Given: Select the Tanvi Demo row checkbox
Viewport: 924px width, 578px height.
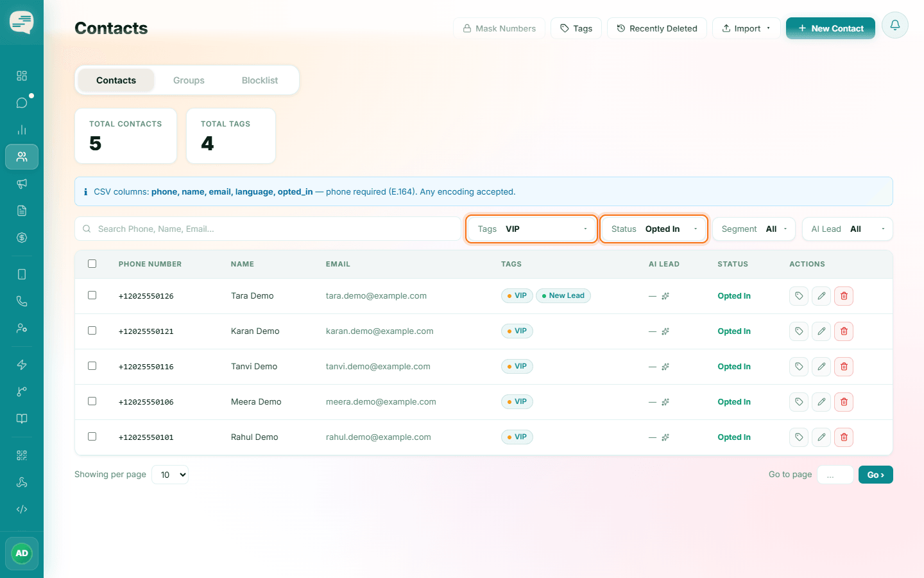Looking at the screenshot, I should (x=92, y=366).
